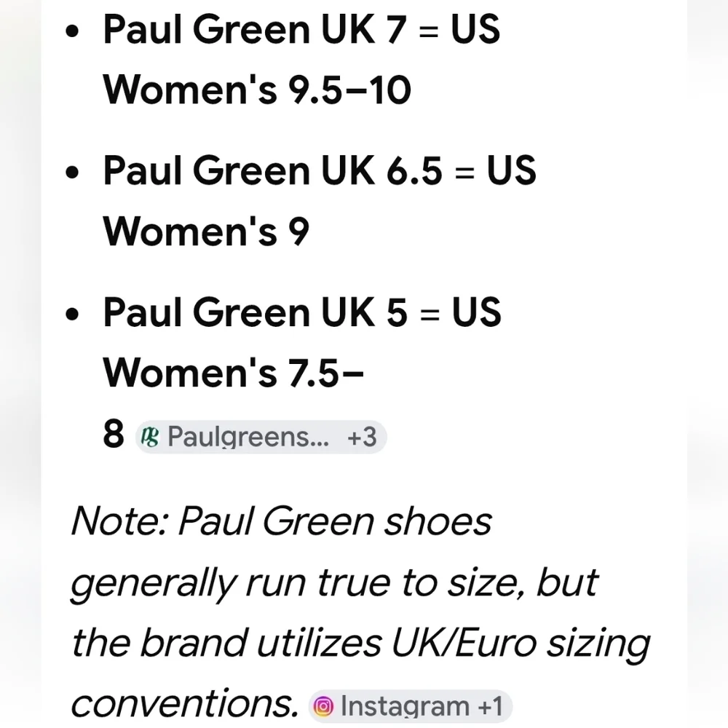Click the bullet point beside UK 6.5 entry
728x728 pixels.
[72, 173]
